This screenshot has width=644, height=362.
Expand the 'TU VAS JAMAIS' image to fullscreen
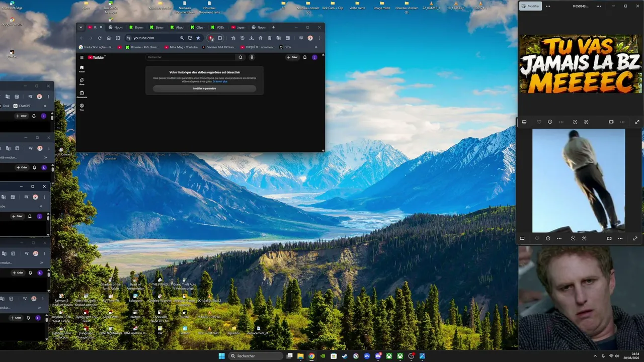pyautogui.click(x=637, y=122)
